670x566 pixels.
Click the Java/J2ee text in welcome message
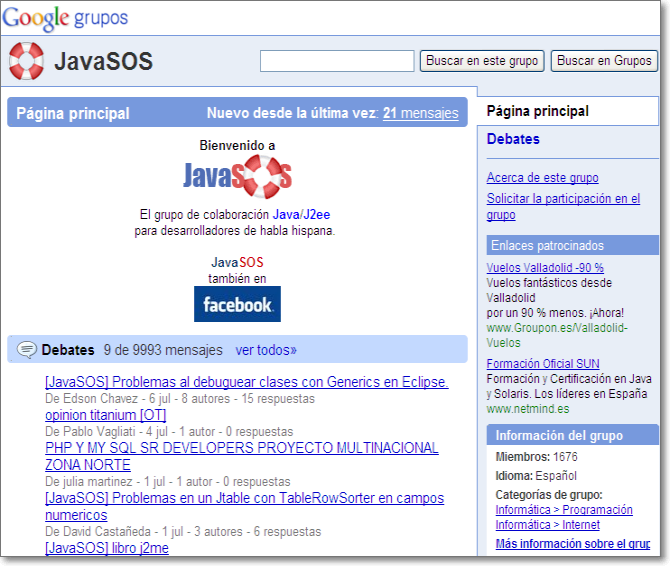tap(301, 214)
